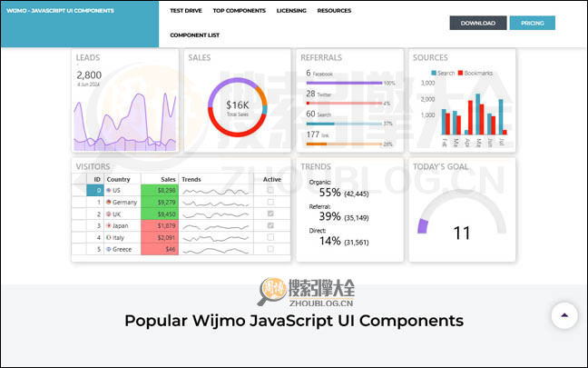This screenshot has width=588, height=368.
Task: Click the Referral 39% trend value
Action: point(329,216)
